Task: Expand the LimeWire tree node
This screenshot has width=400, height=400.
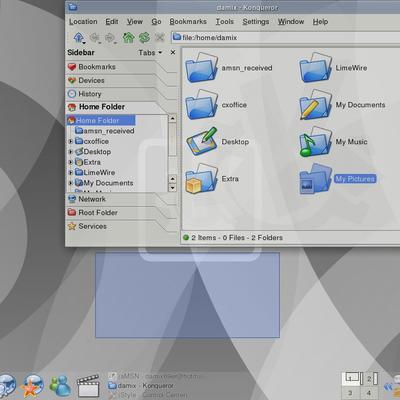Action: click(x=70, y=173)
